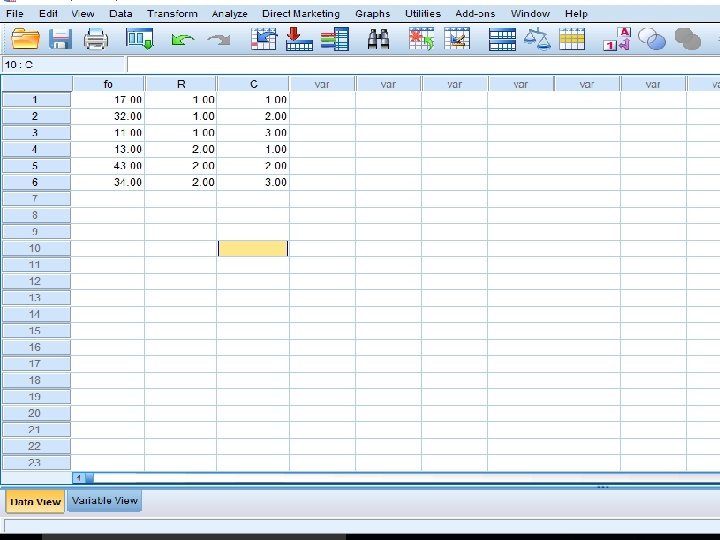
Task: Open the Window menu
Action: pos(530,14)
